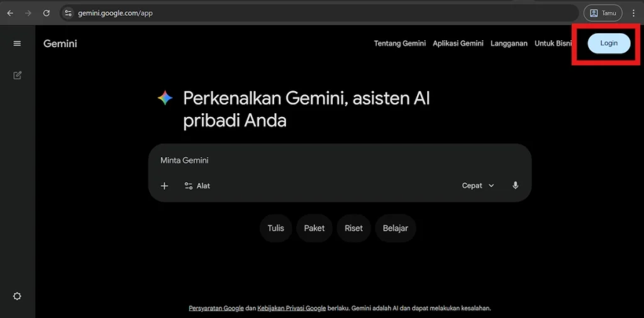Viewport: 644px width, 318px height.
Task: Click the microphone icon
Action: point(516,186)
